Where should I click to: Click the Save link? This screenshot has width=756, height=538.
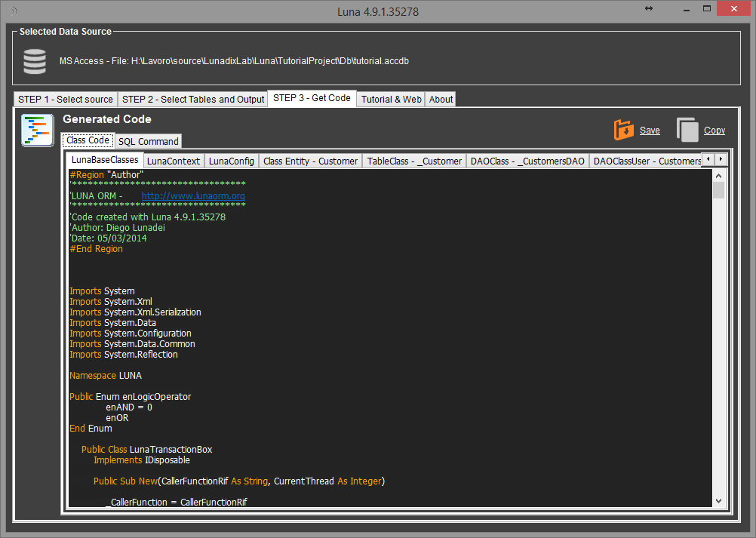click(x=650, y=130)
